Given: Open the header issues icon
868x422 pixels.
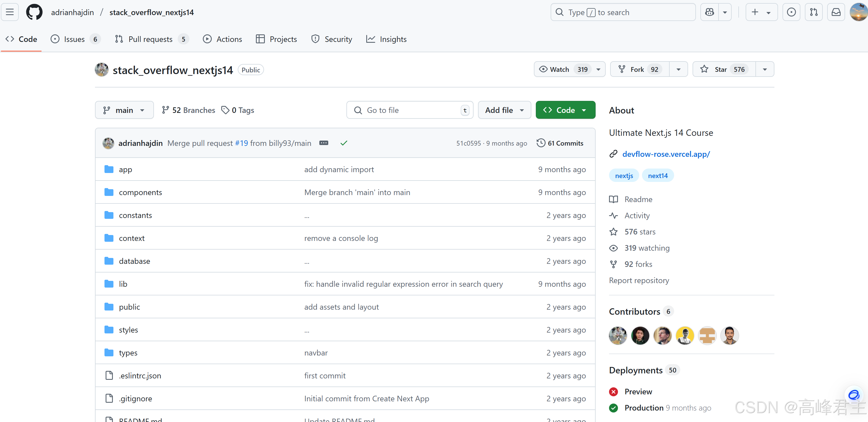Looking at the screenshot, I should [791, 12].
